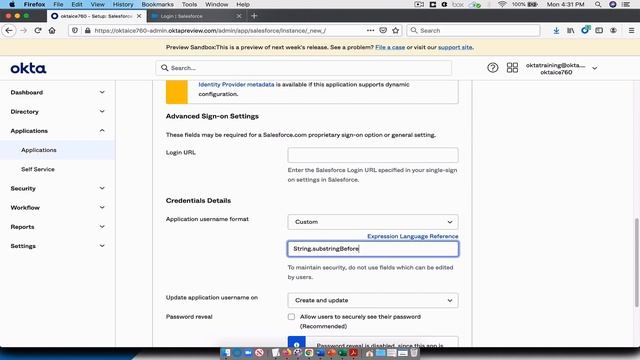Click the Okta logo

pos(29,68)
